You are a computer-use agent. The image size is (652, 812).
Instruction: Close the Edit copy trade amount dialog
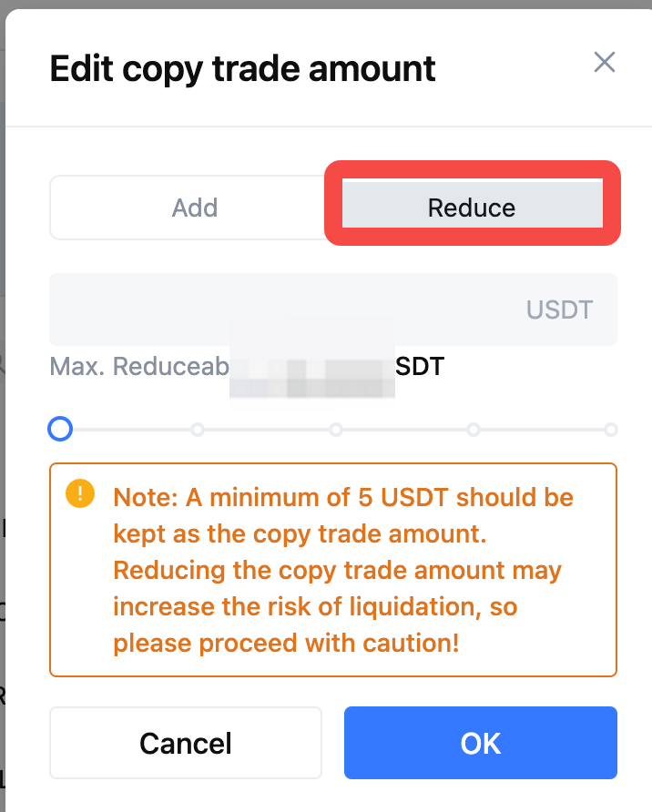point(605,62)
